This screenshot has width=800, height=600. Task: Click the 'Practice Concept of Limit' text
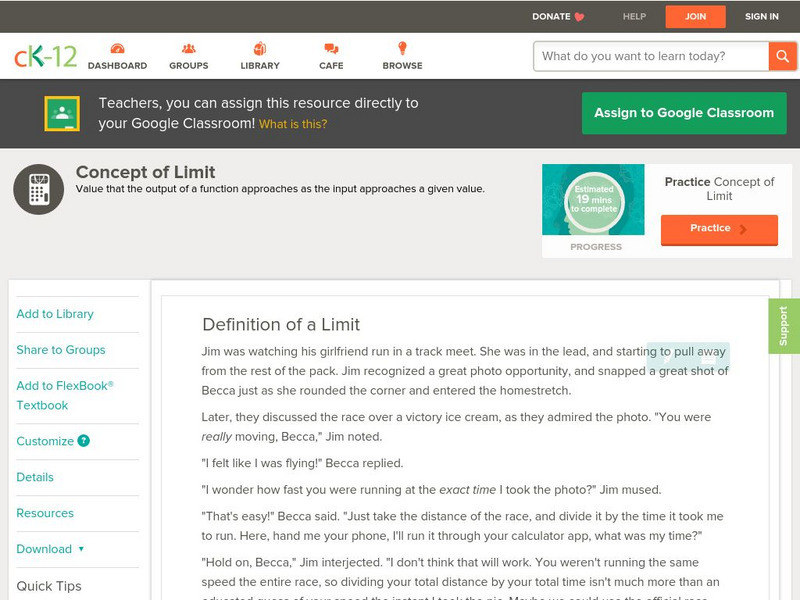click(x=719, y=189)
